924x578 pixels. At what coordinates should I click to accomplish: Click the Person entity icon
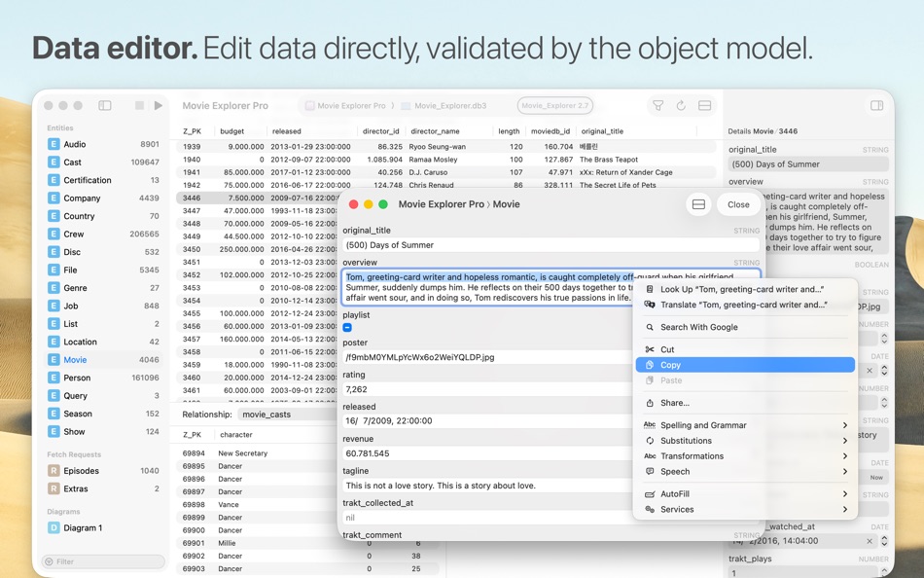(x=53, y=379)
